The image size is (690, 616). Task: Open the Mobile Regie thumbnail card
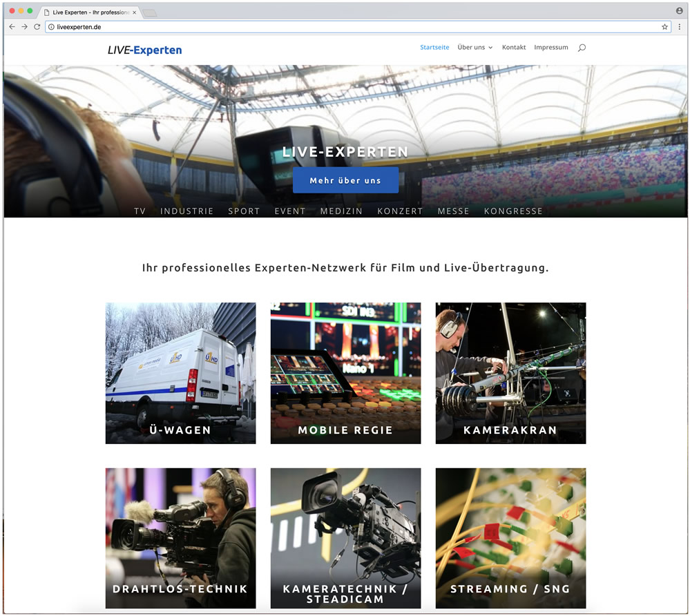pyautogui.click(x=345, y=373)
